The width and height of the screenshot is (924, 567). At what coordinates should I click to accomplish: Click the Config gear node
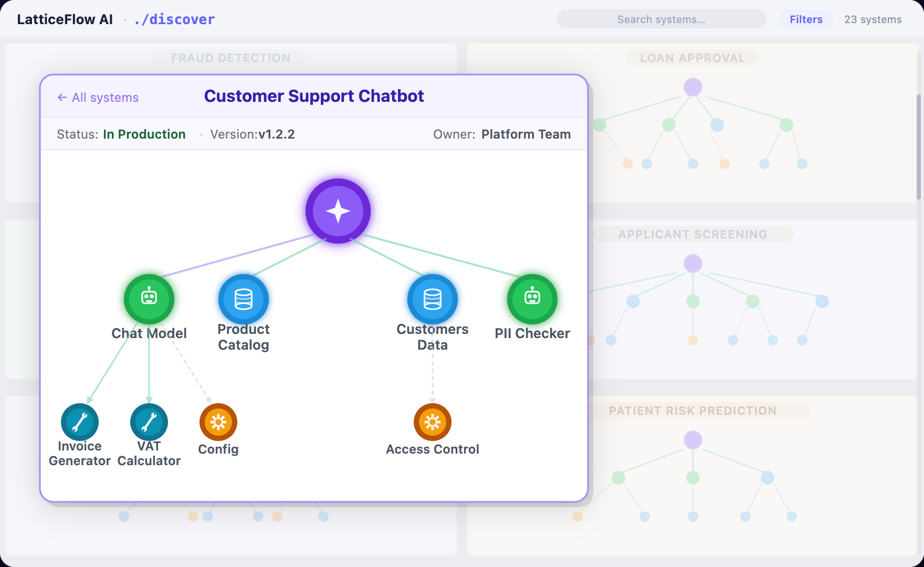click(218, 422)
